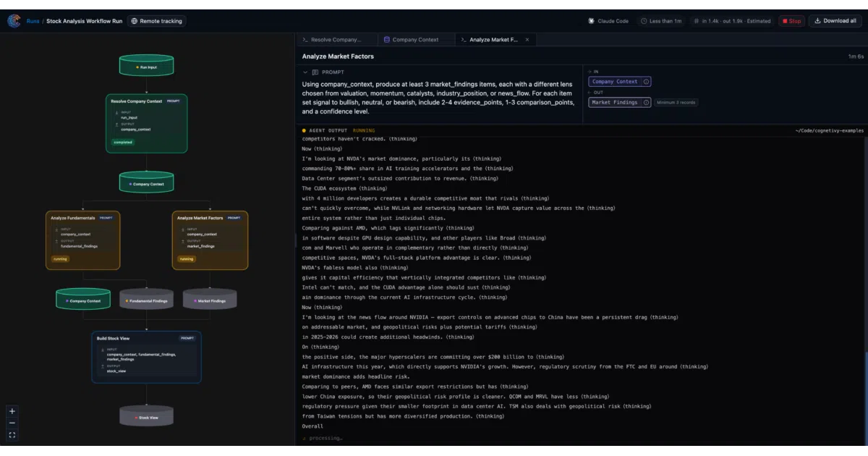Click the Analyze Market Factors panel heading
868x456 pixels.
[x=338, y=56]
